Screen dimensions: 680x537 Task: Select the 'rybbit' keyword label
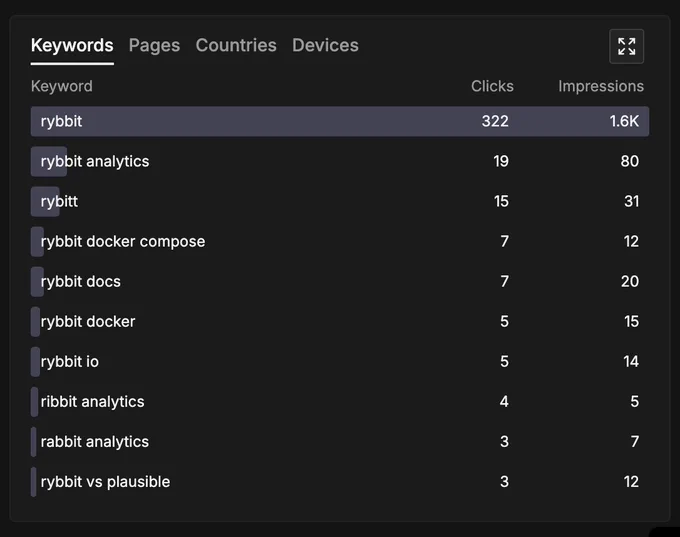[61, 121]
